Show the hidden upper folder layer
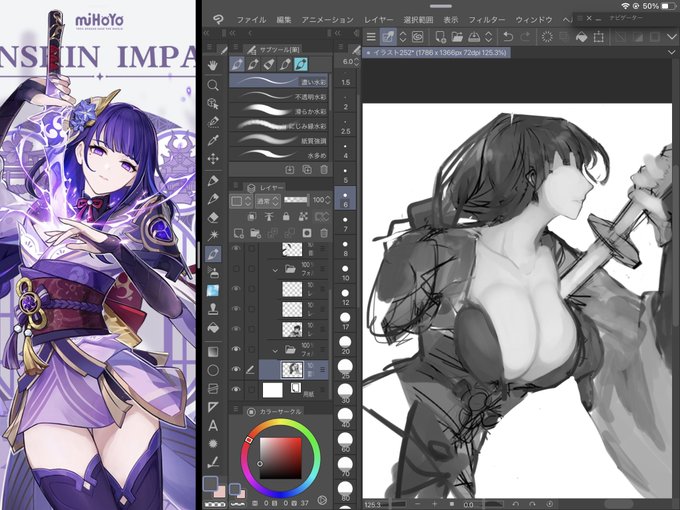Viewport: 680px width, 510px height. pyautogui.click(x=236, y=268)
